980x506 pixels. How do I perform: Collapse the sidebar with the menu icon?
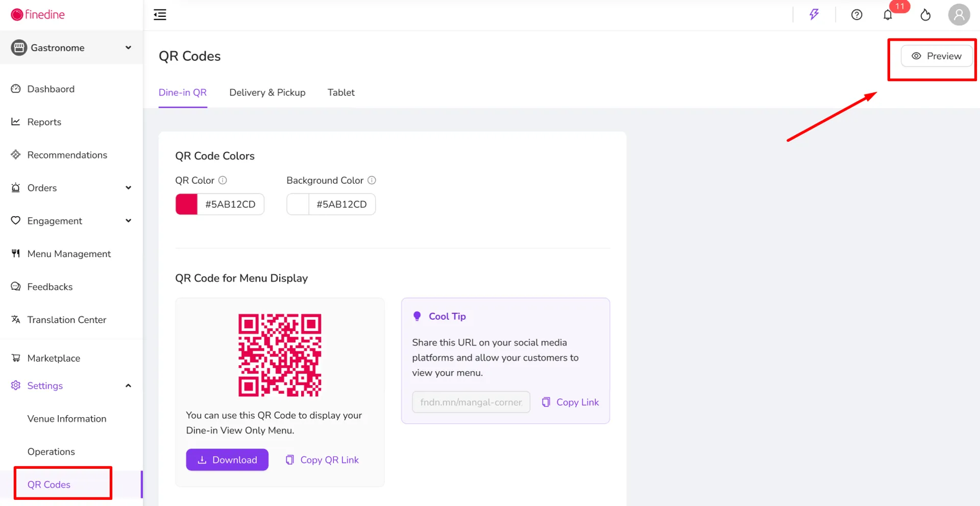tap(160, 15)
